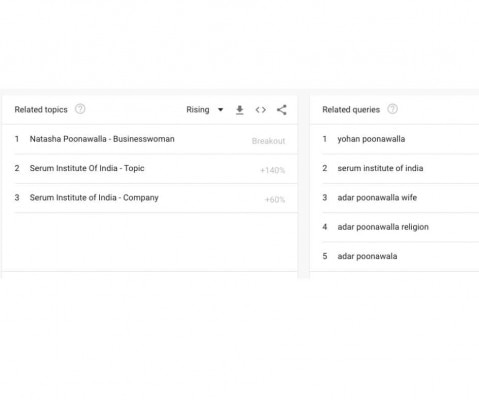The width and height of the screenshot is (479, 400).
Task: Open Serum Institute Of India - Topic
Action: [x=87, y=168]
